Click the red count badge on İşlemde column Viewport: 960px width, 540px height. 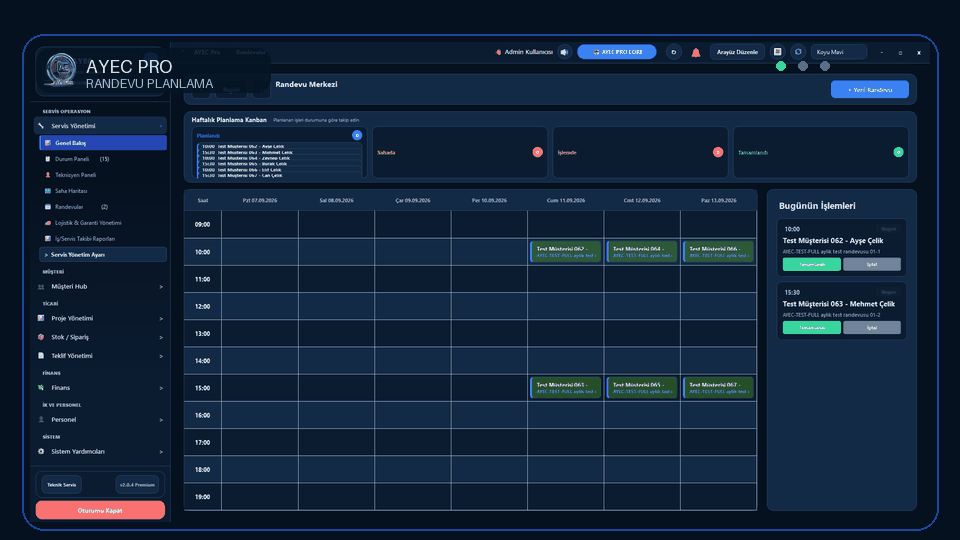tap(718, 152)
